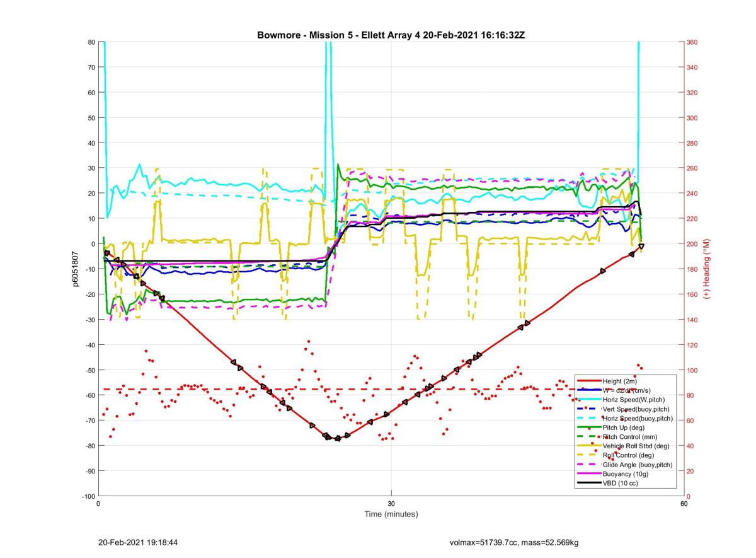
Task: Click the red line sample for Height (2m)
Action: (588, 381)
